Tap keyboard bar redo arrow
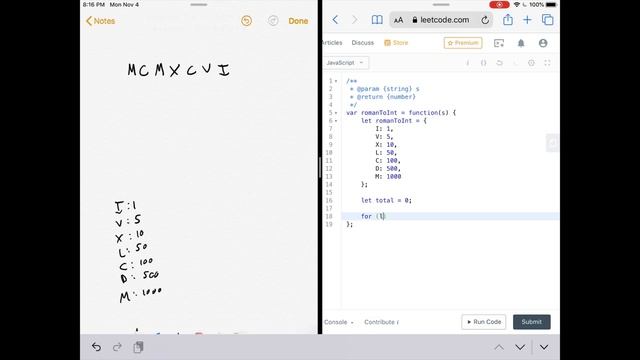Screen dimensions: 640x360 (x=117, y=347)
